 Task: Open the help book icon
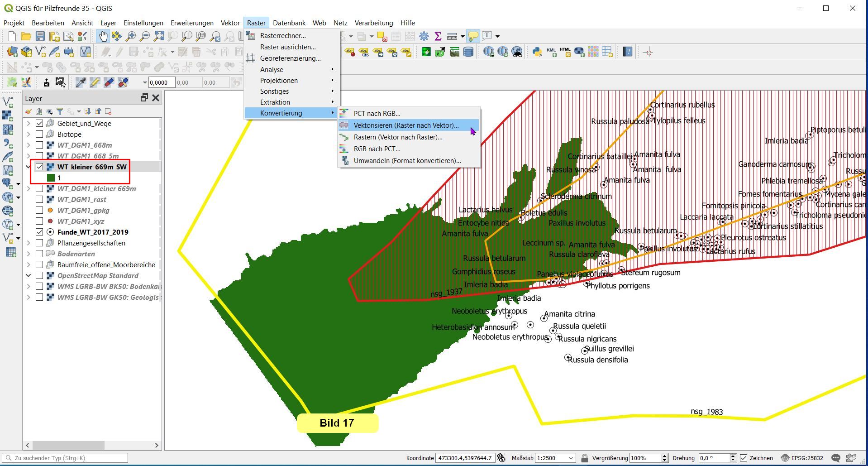coord(628,52)
